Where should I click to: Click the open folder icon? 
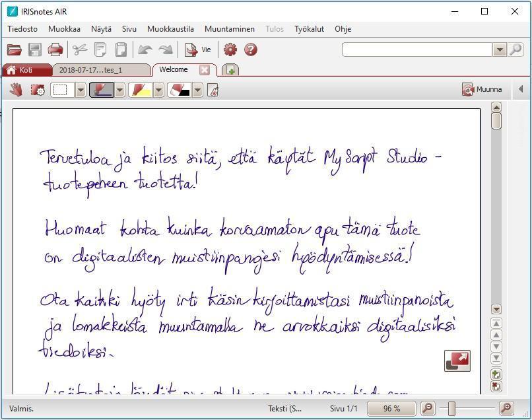click(15, 50)
